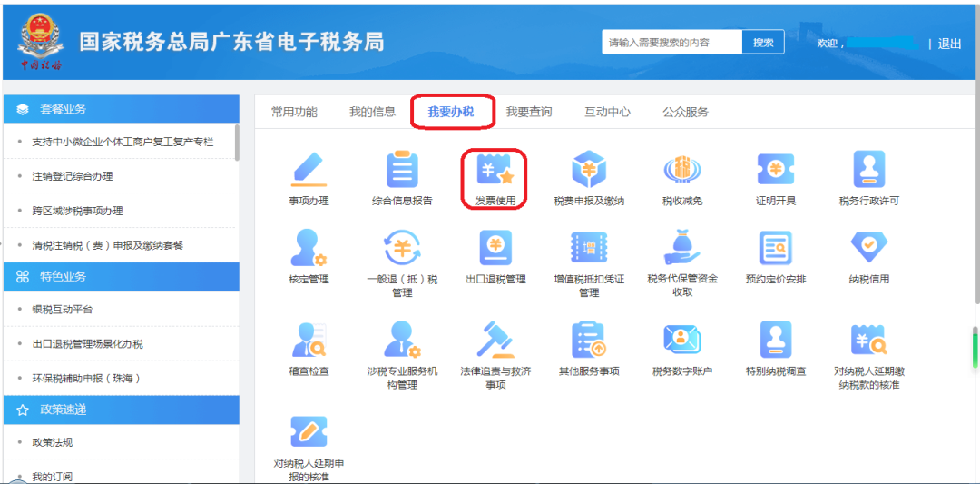Open 银税互动平台 in sidebar
980x484 pixels.
(63, 310)
